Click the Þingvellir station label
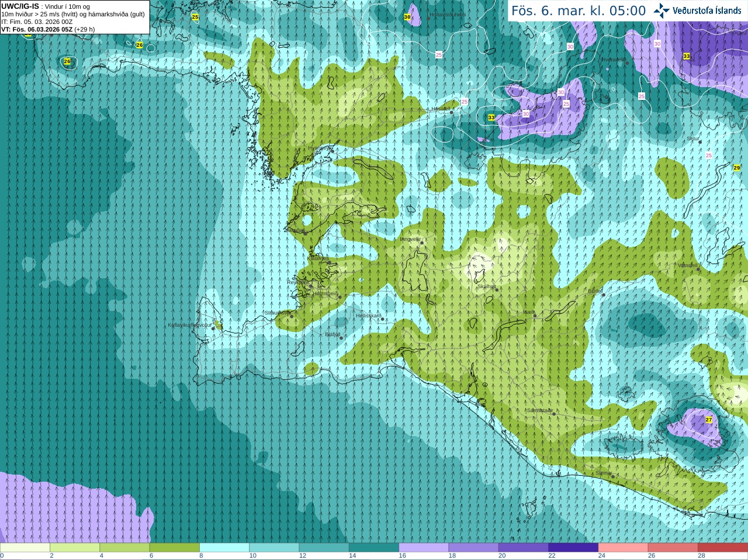The height and width of the screenshot is (560, 748). (410, 238)
